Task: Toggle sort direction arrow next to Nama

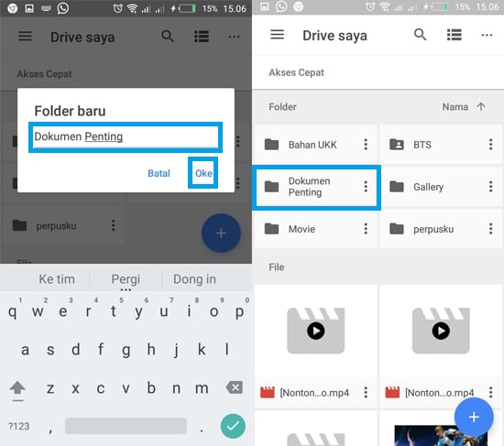Action: pyautogui.click(x=481, y=106)
